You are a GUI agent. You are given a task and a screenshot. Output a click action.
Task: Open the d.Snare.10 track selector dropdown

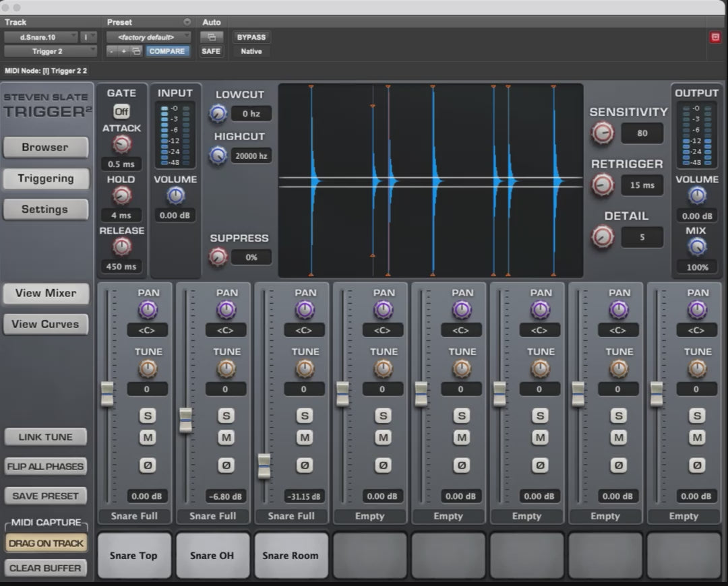41,37
